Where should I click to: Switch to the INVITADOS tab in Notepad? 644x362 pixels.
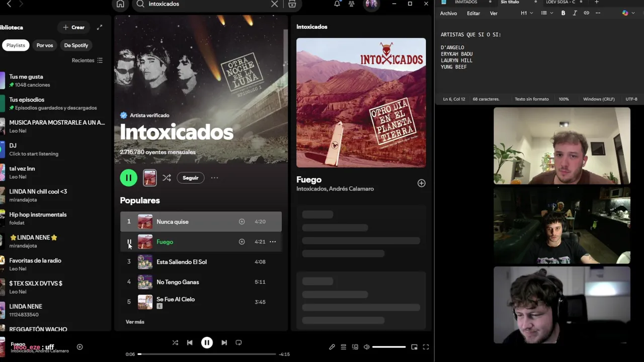coord(466,2)
